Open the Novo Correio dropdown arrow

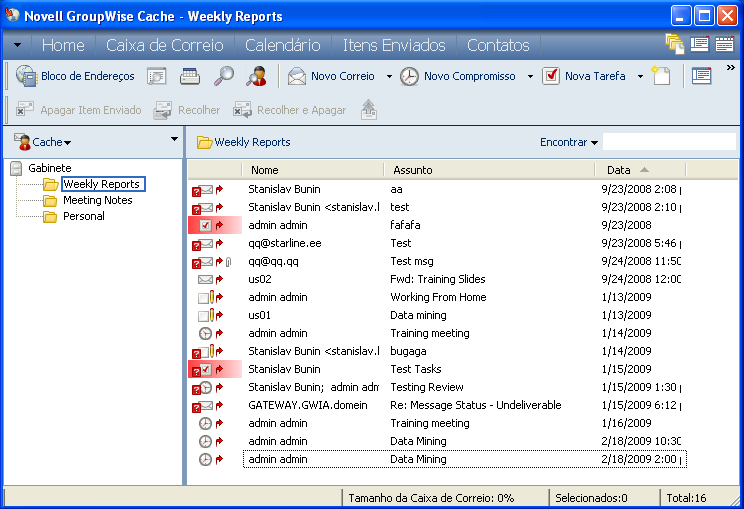click(x=387, y=77)
